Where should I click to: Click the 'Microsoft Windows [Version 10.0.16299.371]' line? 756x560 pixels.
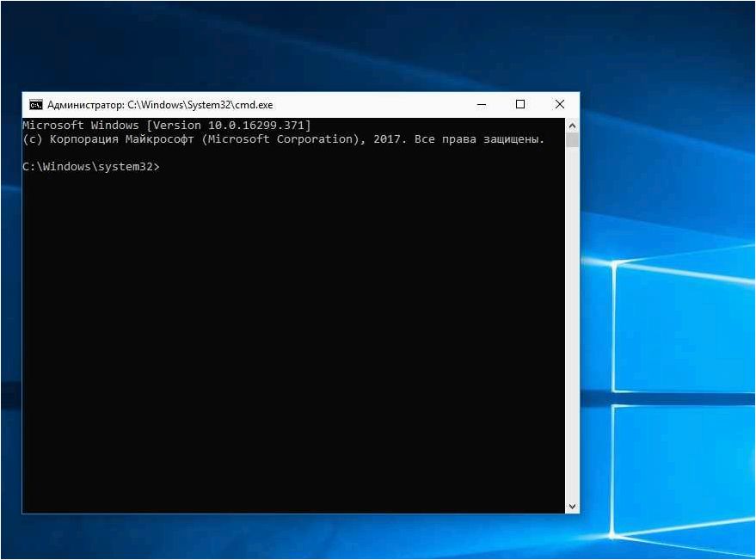click(167, 126)
